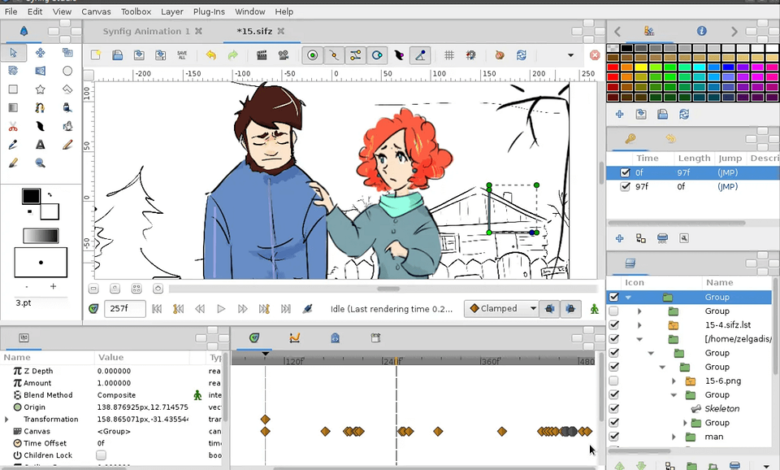Image resolution: width=780 pixels, height=470 pixels.
Task: Open the Render clapperboard icon
Action: tap(262, 55)
